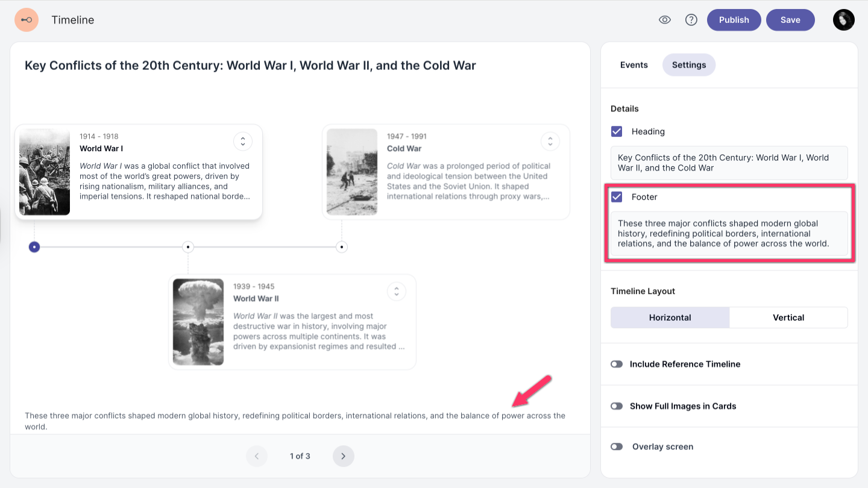The width and height of the screenshot is (868, 488).
Task: Go to next timeline page arrow
Action: click(344, 456)
